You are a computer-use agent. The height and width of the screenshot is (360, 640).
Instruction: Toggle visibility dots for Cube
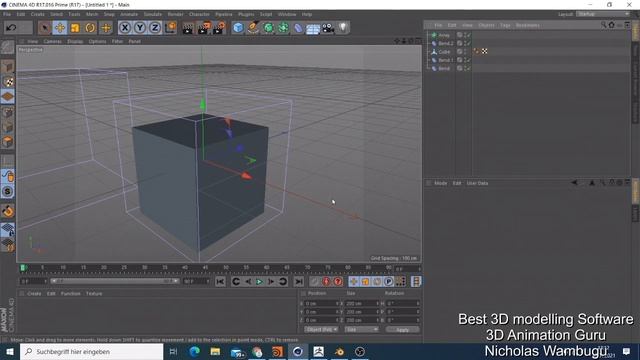click(465, 51)
